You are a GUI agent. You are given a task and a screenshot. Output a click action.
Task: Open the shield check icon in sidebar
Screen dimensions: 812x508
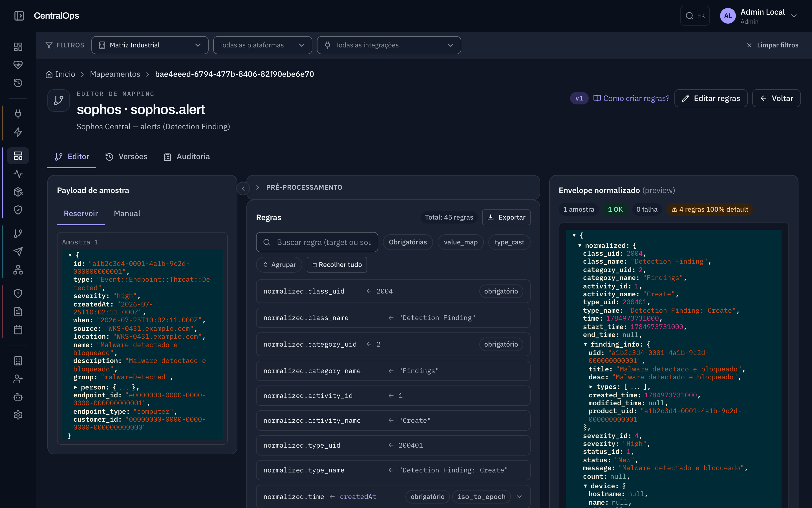(x=18, y=210)
